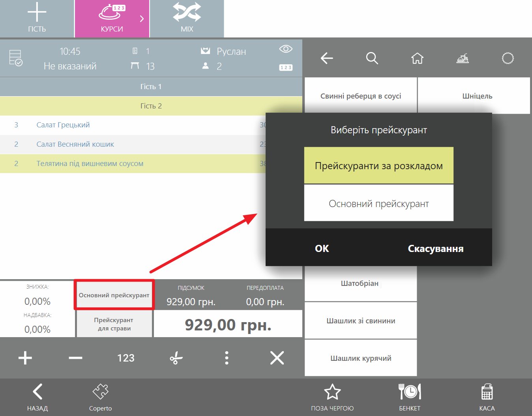532x416 pixels.
Task: Select the Гість 1 tab
Action: (x=151, y=87)
